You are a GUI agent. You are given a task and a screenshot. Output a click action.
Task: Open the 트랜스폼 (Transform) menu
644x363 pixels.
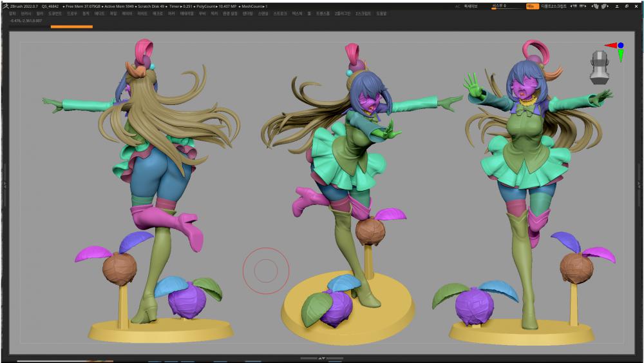coord(323,14)
